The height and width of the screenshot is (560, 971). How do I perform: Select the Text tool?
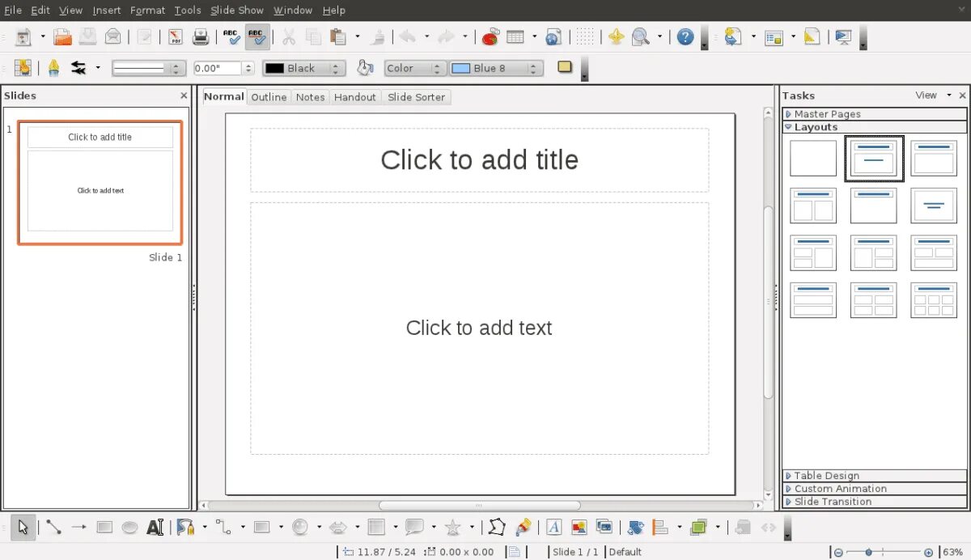click(x=155, y=528)
